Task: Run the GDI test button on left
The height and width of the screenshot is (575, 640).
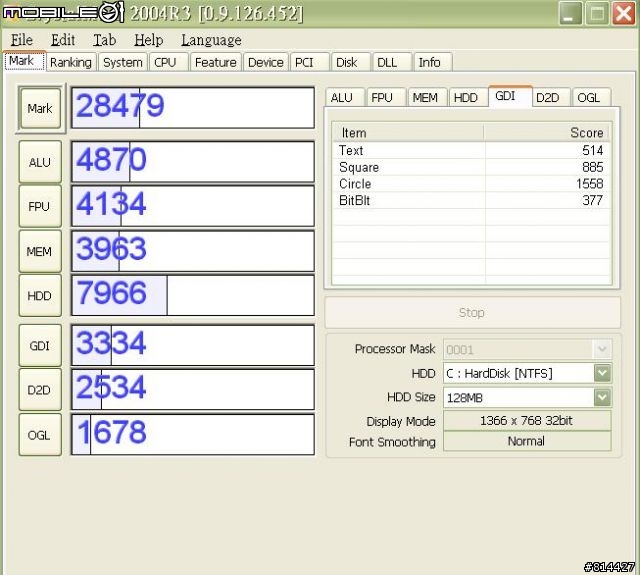Action: (x=40, y=345)
